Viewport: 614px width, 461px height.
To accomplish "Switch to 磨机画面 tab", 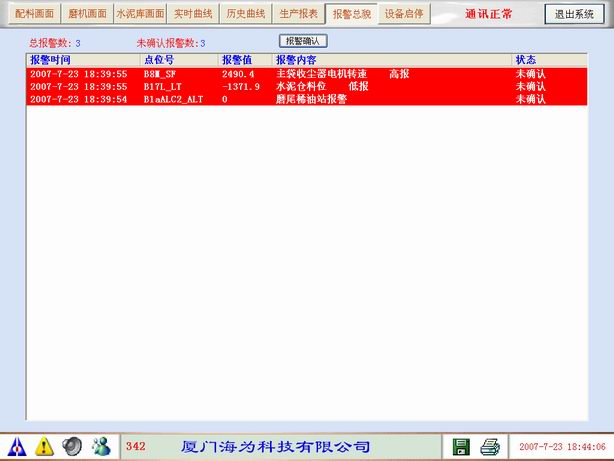I will (x=87, y=14).
